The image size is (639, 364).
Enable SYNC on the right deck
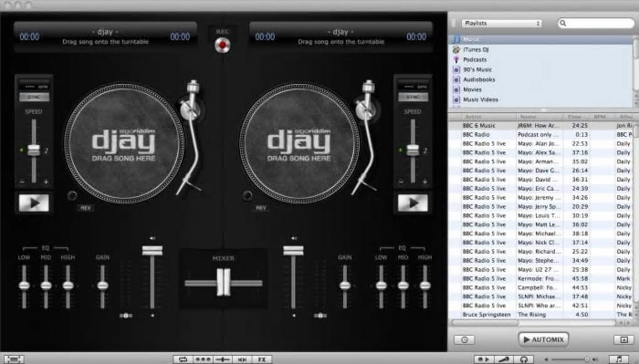pos(412,97)
